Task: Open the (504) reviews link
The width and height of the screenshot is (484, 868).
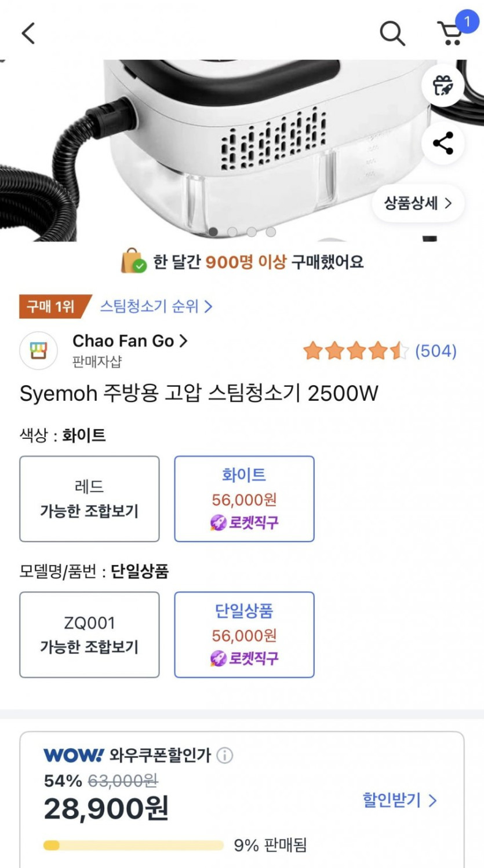Action: pos(436,351)
